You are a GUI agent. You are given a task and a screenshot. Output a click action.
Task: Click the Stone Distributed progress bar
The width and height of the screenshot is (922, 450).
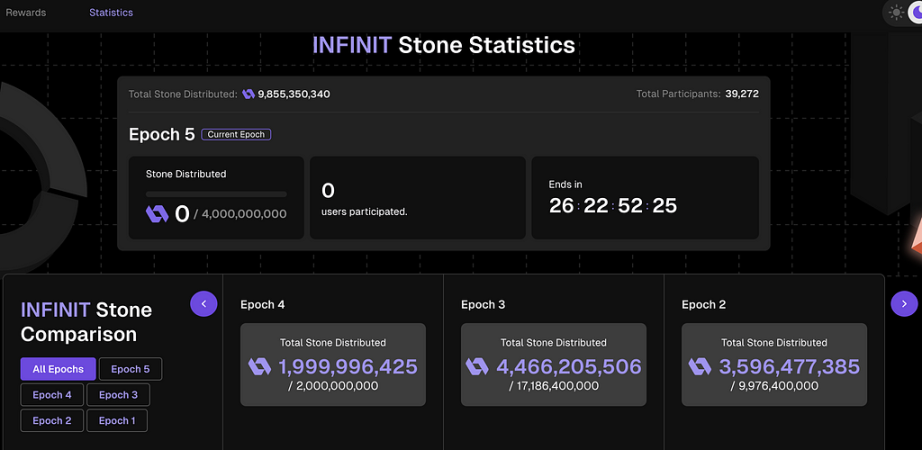216,194
